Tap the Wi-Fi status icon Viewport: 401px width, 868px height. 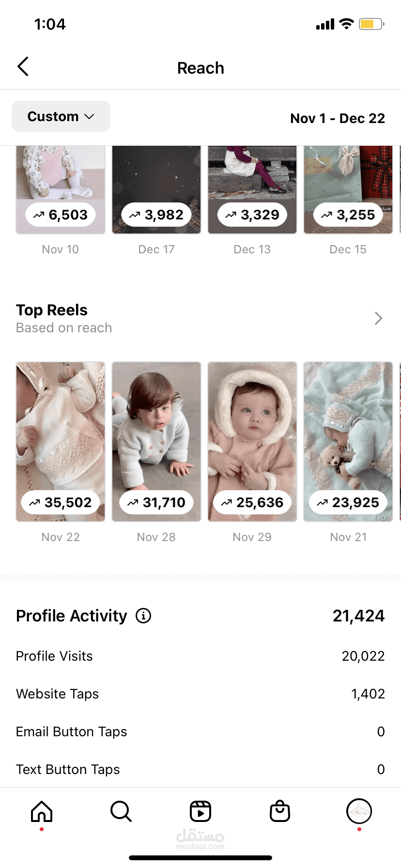coord(346,24)
